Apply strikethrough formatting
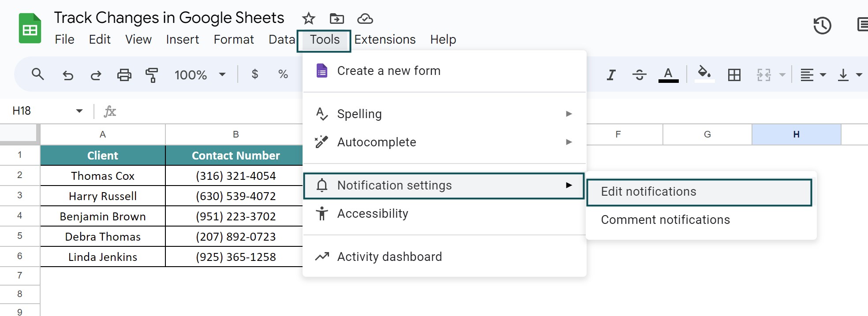 tap(639, 75)
